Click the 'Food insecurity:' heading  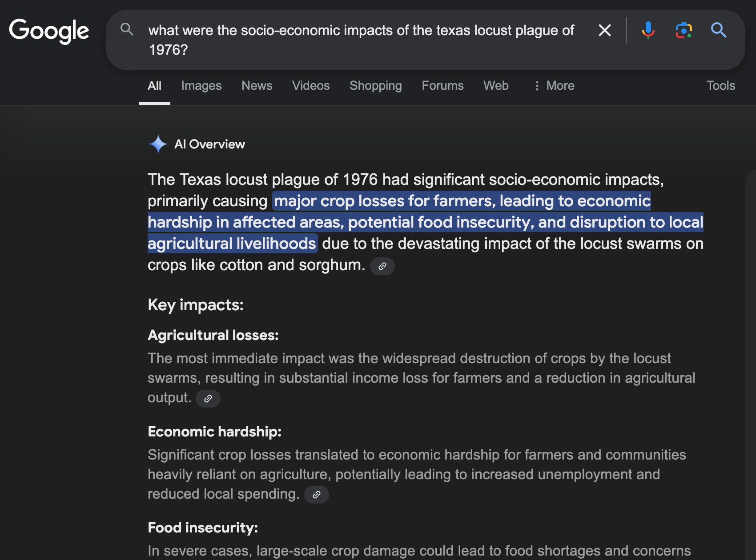203,528
